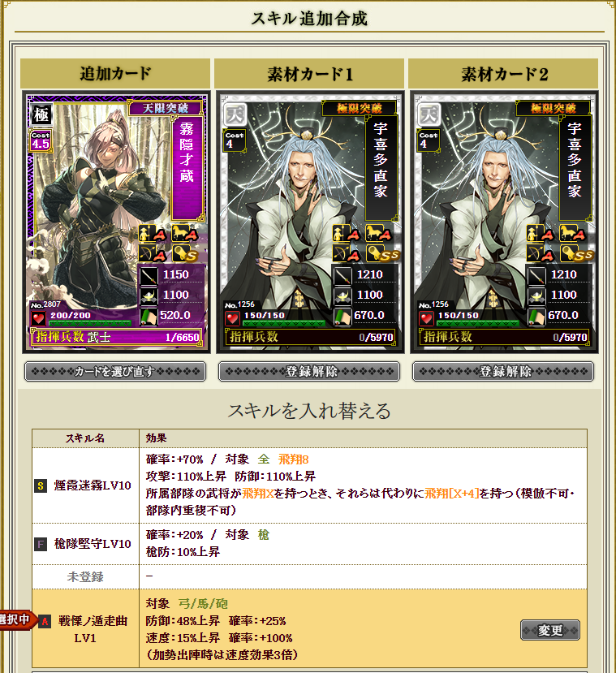Click the heart HP icon on 霧隠才蔵 card
This screenshot has width=616, height=673.
39,318
